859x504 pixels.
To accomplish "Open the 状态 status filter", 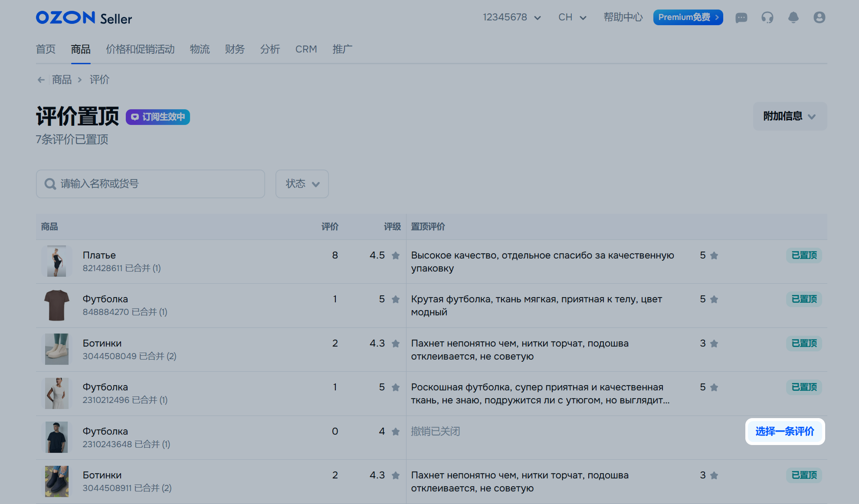I will tap(302, 184).
